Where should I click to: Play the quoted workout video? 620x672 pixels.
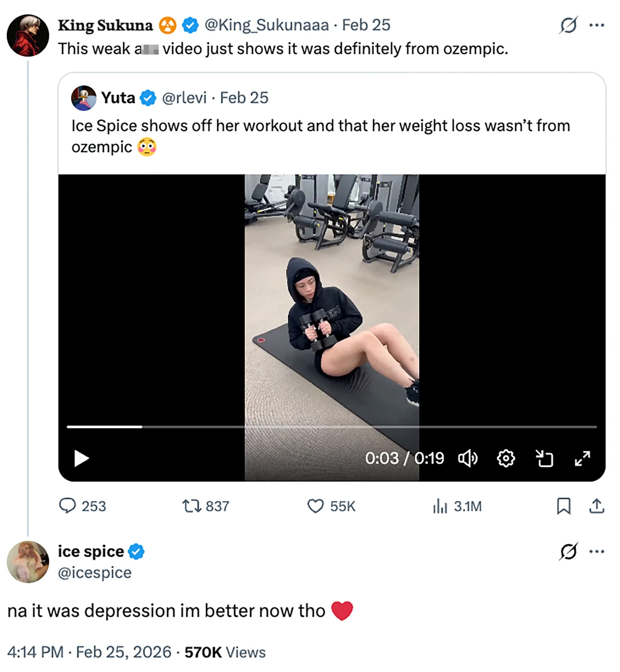(82, 458)
